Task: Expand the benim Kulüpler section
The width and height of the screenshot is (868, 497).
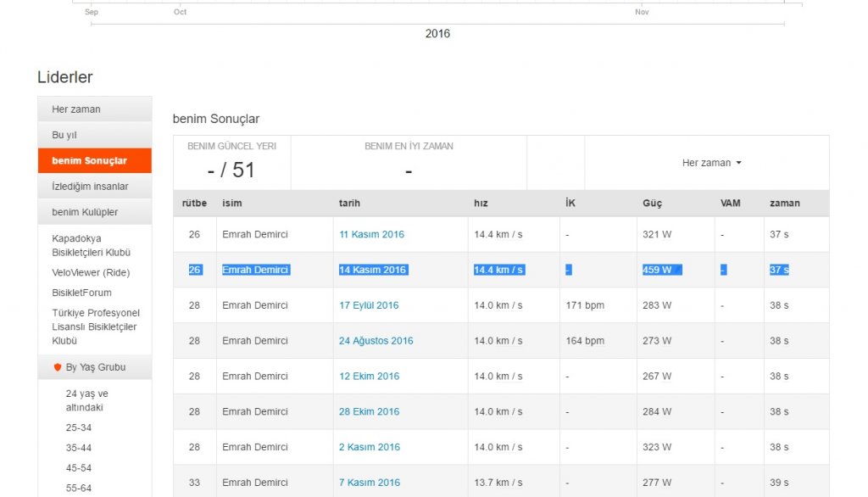Action: click(85, 212)
